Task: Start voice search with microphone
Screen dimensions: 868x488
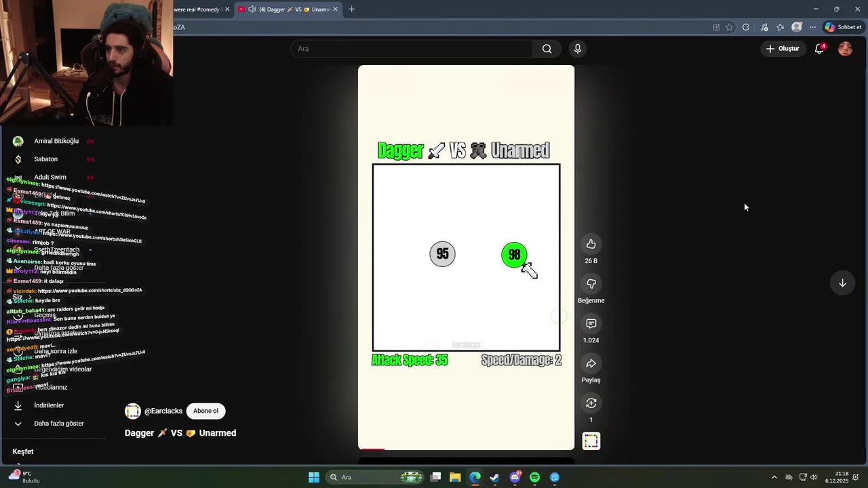Action: [578, 49]
